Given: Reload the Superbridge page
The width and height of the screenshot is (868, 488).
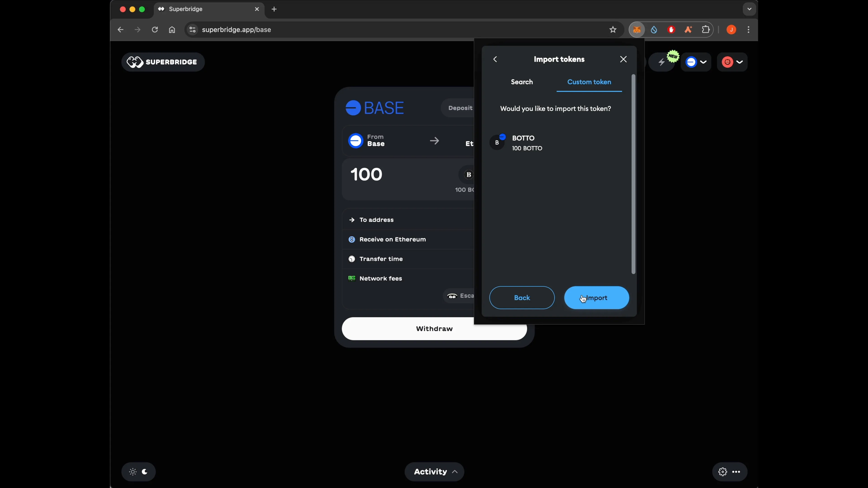Looking at the screenshot, I should (155, 30).
